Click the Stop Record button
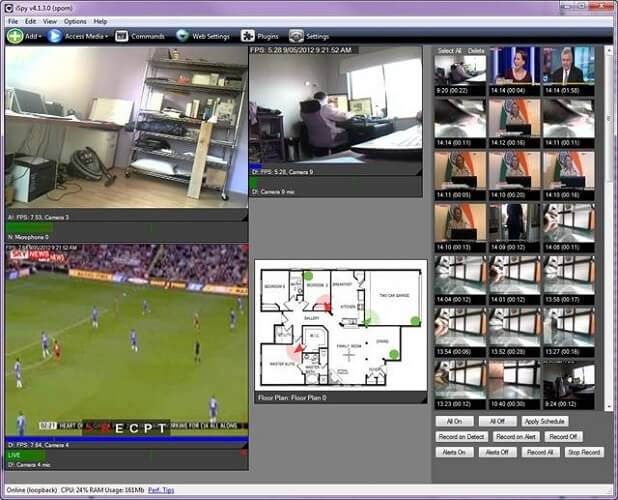Screen dimensions: 618x500 click(x=584, y=452)
